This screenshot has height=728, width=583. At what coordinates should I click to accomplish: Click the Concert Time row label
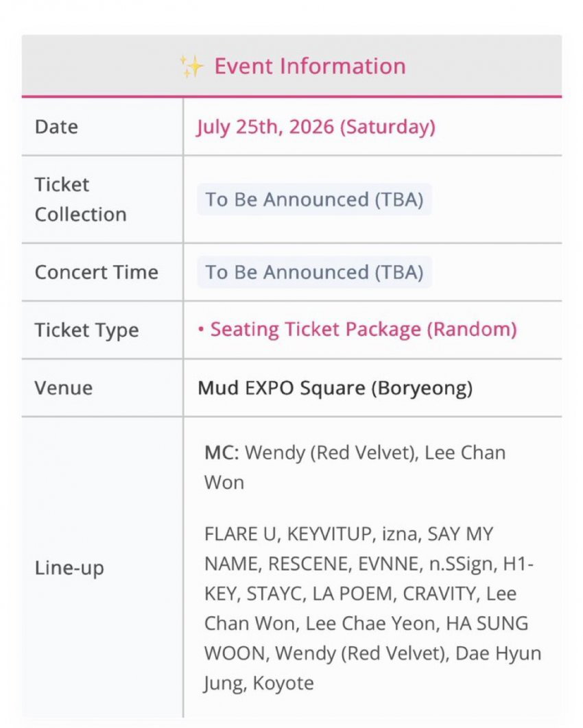click(97, 273)
